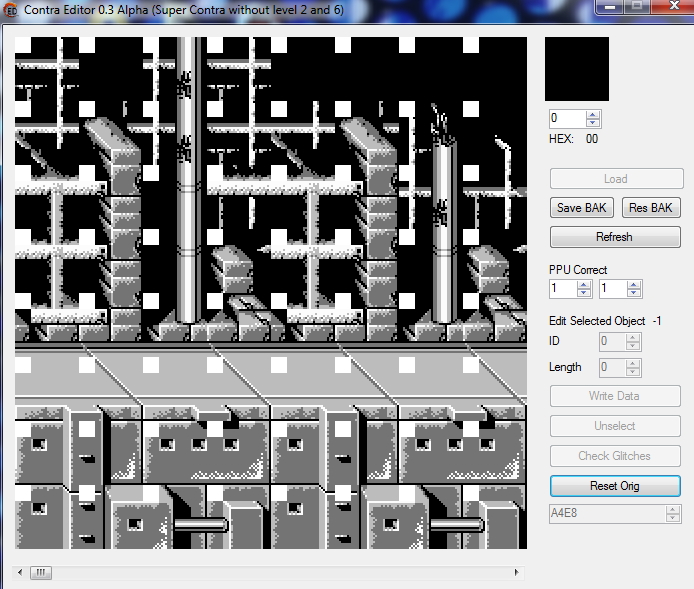The width and height of the screenshot is (694, 589).
Task: Click the black tile preview box
Action: [x=577, y=69]
